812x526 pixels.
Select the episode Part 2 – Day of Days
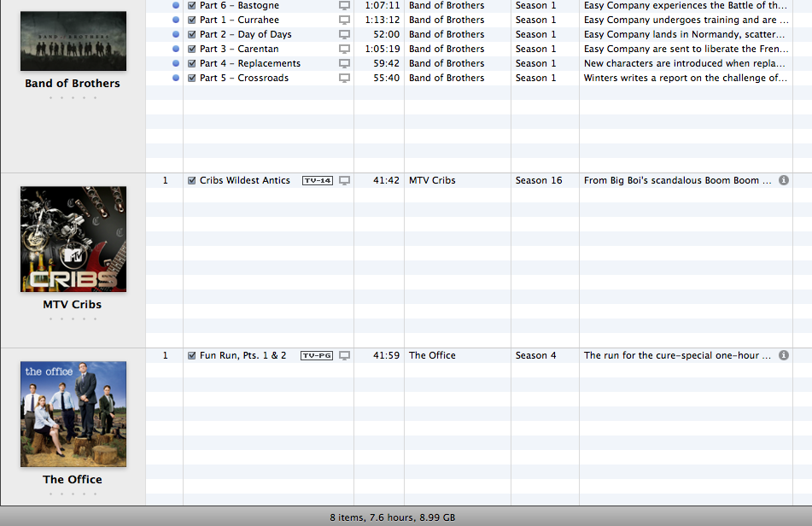245,34
